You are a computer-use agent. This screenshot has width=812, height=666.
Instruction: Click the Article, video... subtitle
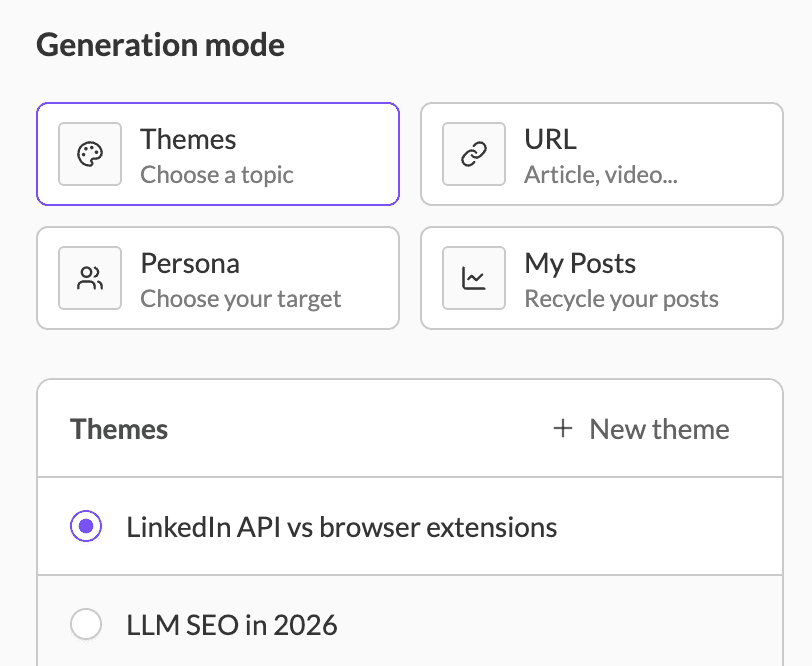click(601, 175)
